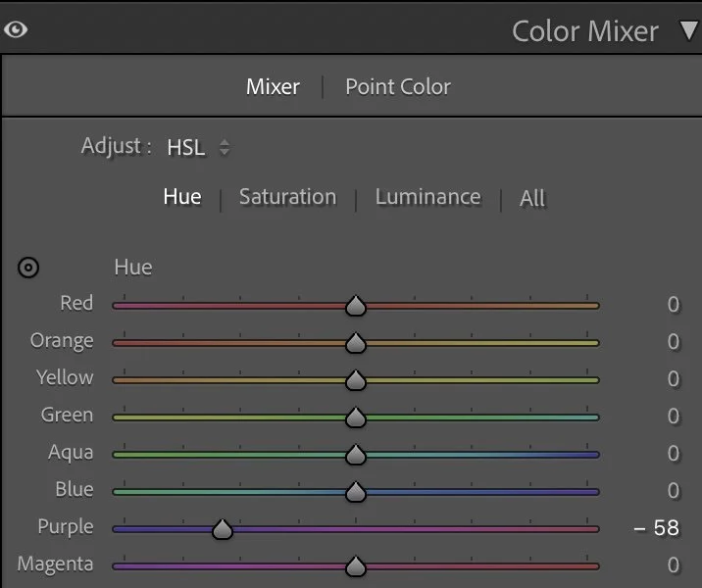Click the Aqua slider label
The height and width of the screenshot is (588, 702).
(x=71, y=453)
